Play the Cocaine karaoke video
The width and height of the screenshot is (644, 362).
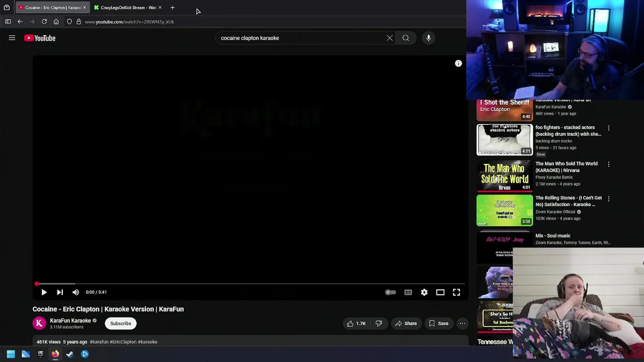[44, 292]
